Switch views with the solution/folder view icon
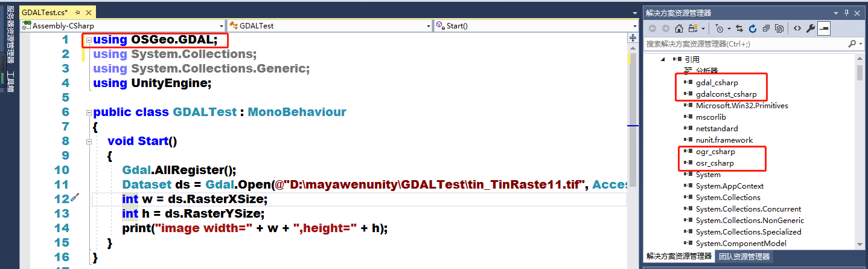The image size is (868, 269). click(x=694, y=28)
